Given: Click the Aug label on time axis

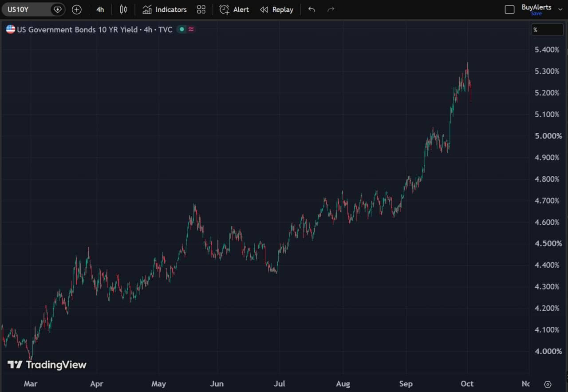Looking at the screenshot, I should pos(343,384).
